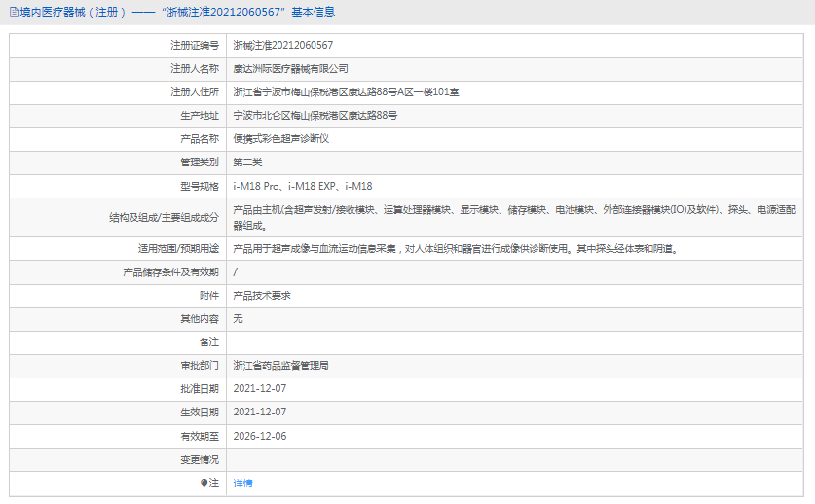Select product name 便携式彩色超声诊断仪

tap(280, 139)
